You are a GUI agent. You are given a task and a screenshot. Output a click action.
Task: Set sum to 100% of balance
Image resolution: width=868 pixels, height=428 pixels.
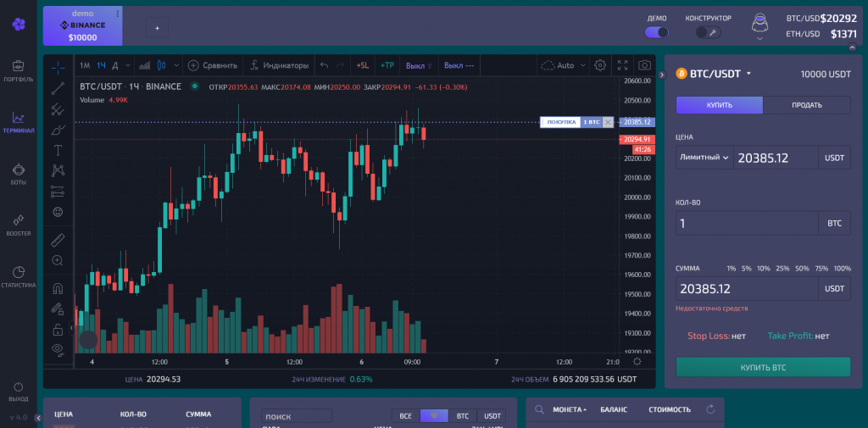(842, 268)
